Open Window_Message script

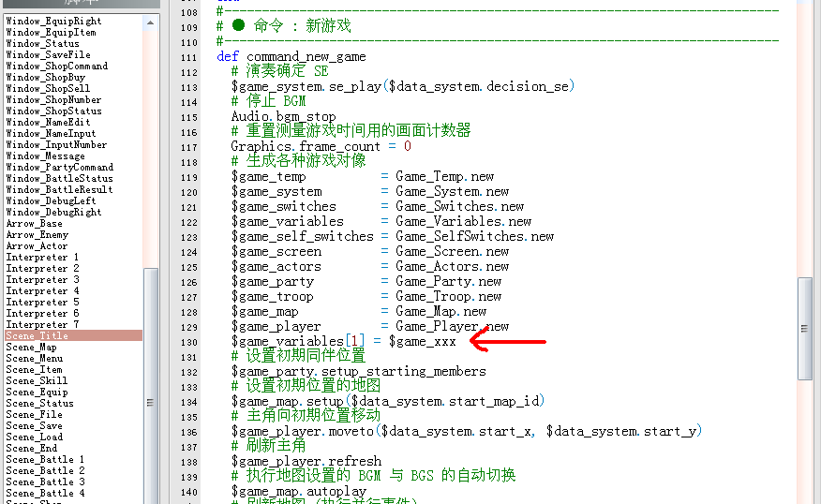(x=45, y=156)
